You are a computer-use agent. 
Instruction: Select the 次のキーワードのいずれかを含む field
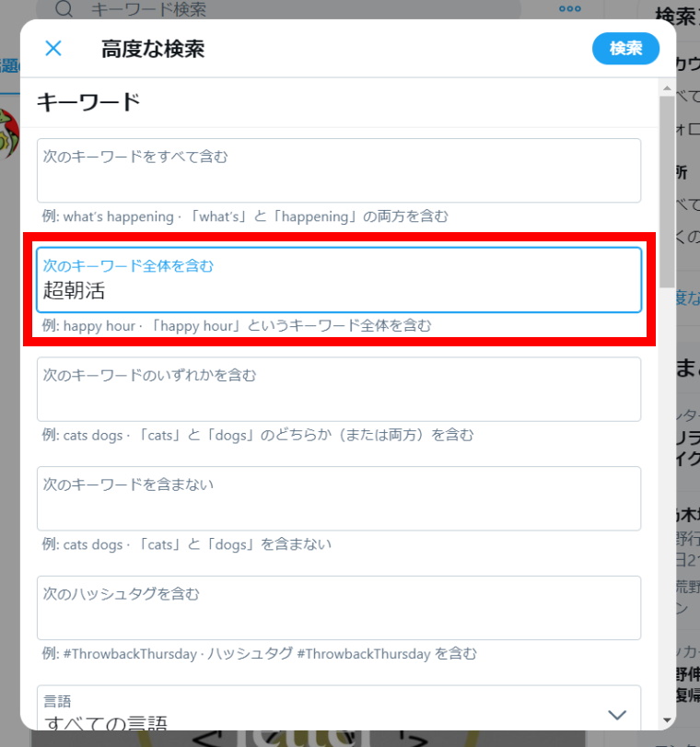click(x=339, y=390)
